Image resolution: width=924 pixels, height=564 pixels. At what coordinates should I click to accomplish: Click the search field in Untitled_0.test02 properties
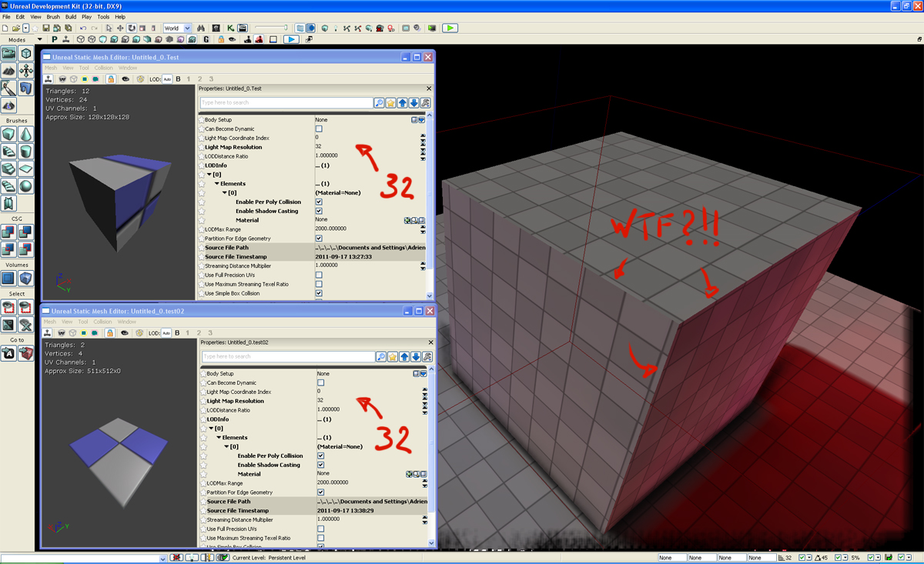(288, 356)
